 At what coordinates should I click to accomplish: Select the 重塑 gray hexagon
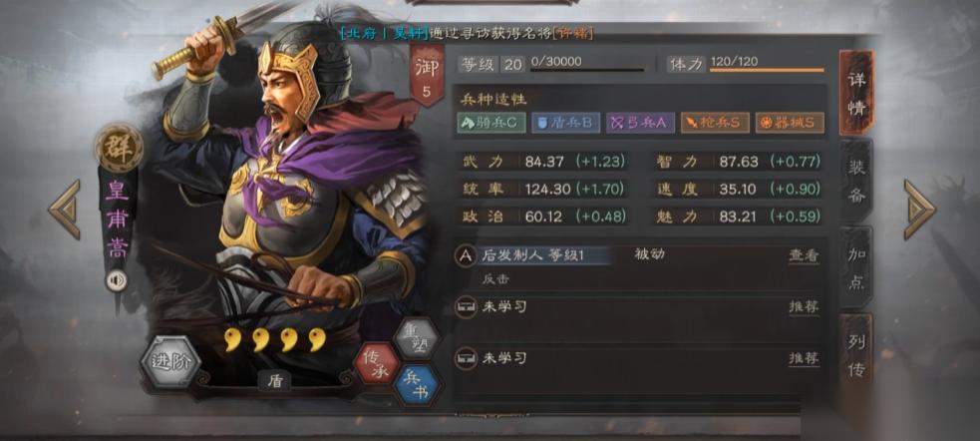tap(418, 338)
